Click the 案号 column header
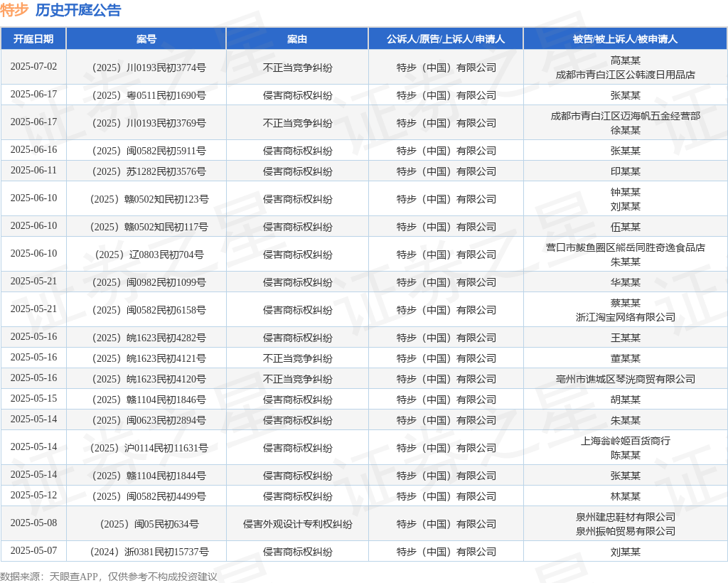The image size is (728, 583). coord(146,39)
